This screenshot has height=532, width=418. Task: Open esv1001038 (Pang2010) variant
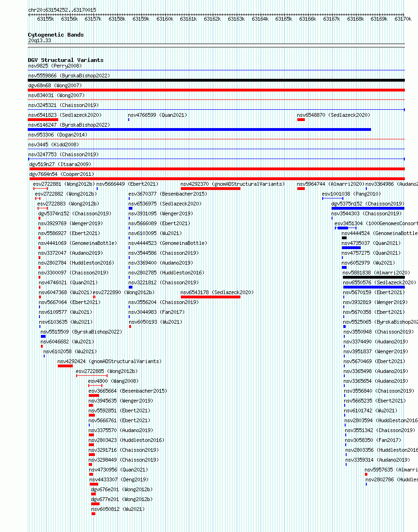(x=351, y=194)
